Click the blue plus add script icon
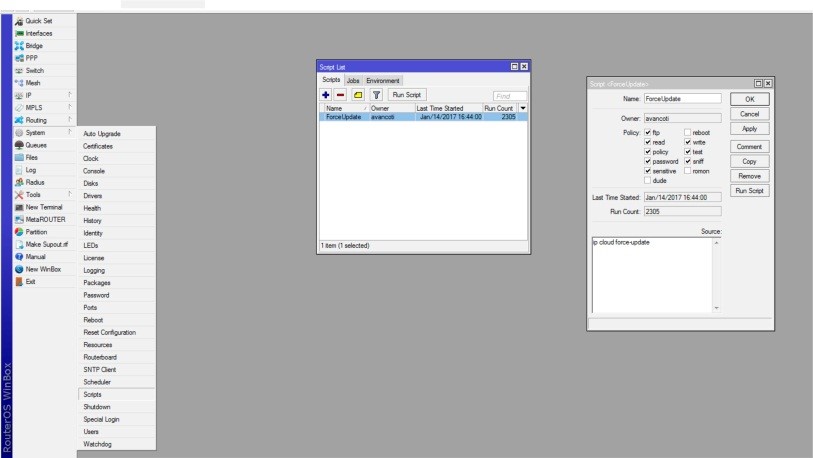Image resolution: width=813 pixels, height=458 pixels. [x=327, y=95]
